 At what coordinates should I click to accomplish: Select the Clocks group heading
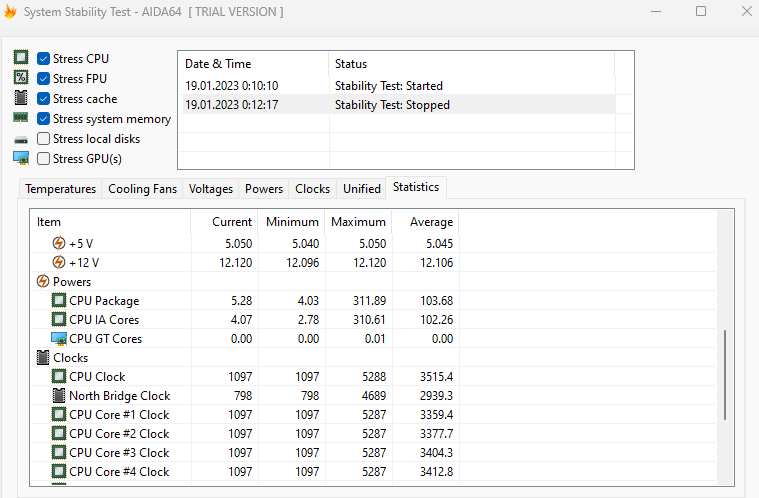tap(71, 358)
